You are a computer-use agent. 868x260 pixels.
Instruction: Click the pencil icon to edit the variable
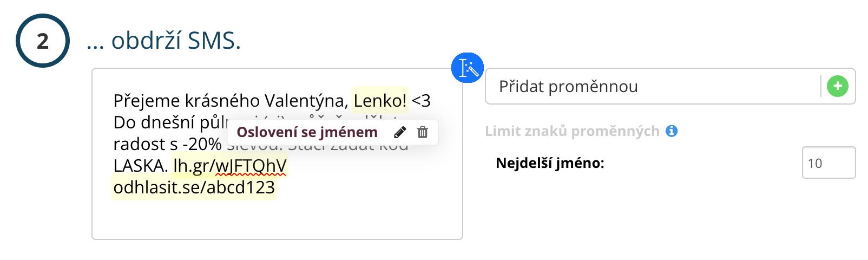400,132
